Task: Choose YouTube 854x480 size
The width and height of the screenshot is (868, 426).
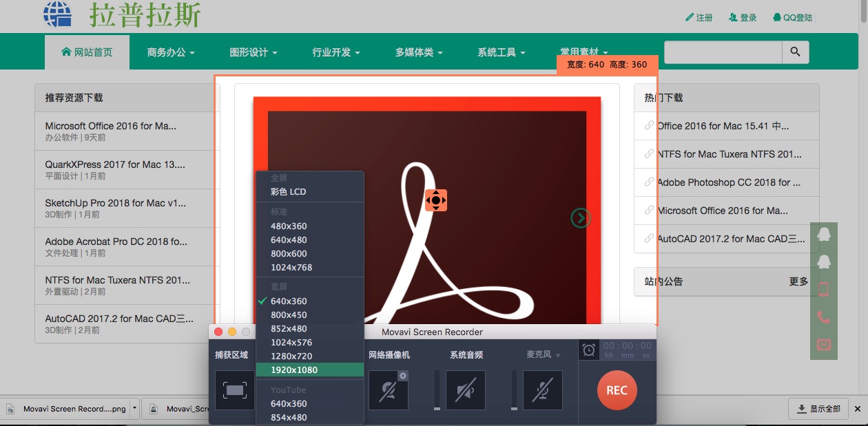Action: (x=310, y=417)
